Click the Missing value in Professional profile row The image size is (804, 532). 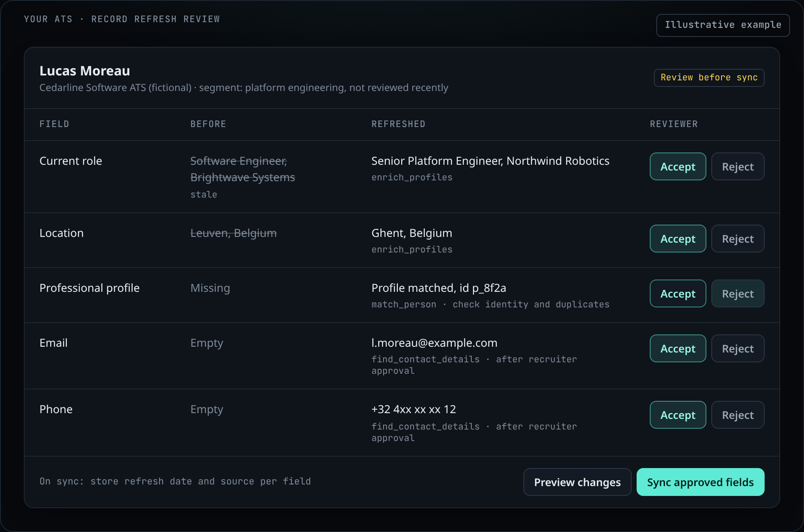(x=210, y=288)
